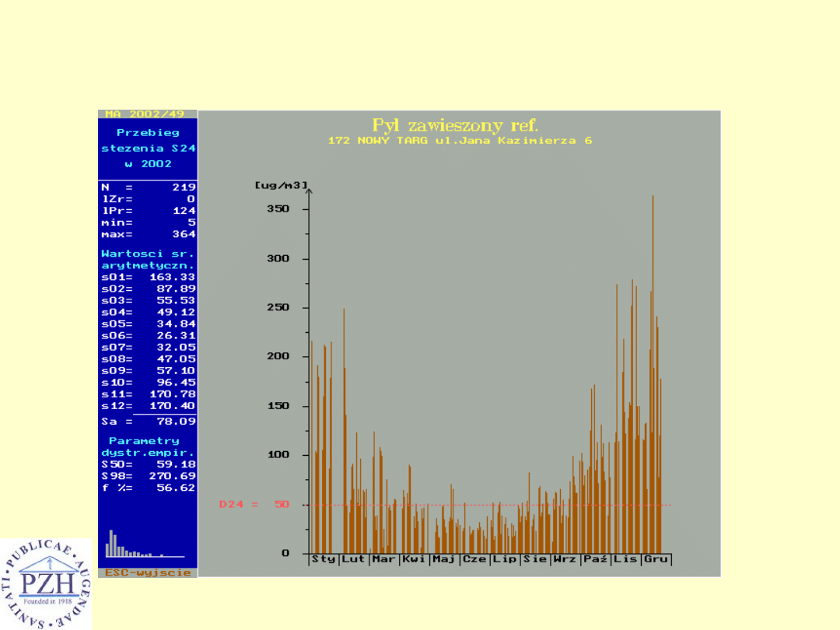Click the S98= 270.69 percentile row

(x=148, y=476)
